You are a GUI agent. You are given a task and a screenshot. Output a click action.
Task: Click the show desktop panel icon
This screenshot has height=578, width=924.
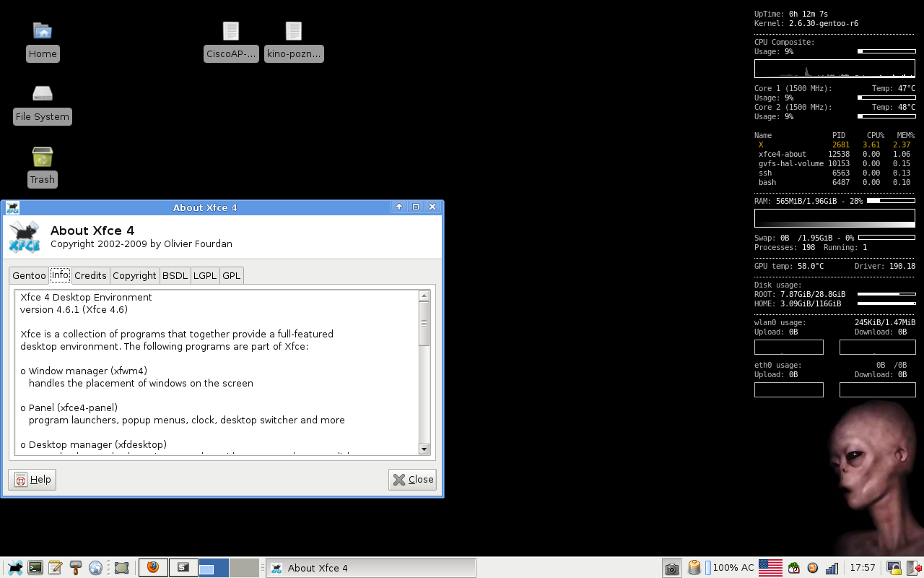(121, 568)
